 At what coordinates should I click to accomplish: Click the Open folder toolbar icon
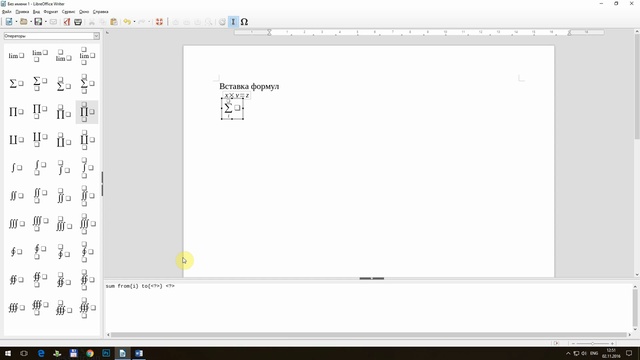24,22
